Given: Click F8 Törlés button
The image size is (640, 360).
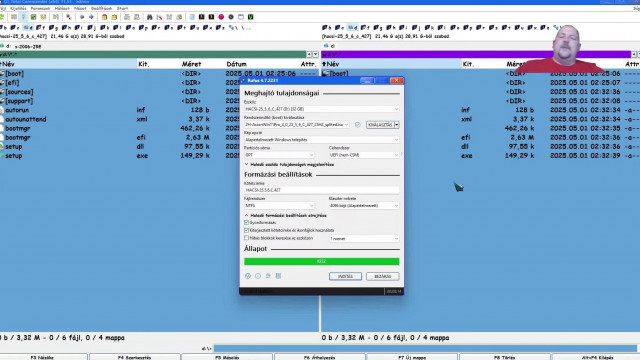Looking at the screenshot, I should point(504,357).
